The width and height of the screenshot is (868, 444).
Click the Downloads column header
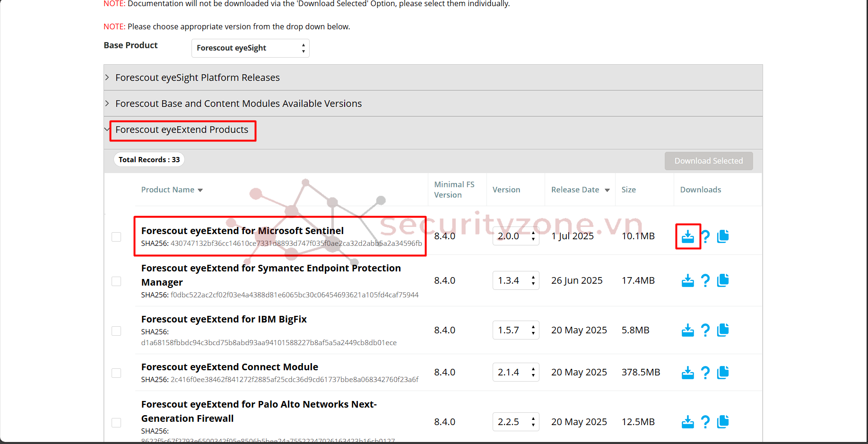tap(701, 190)
